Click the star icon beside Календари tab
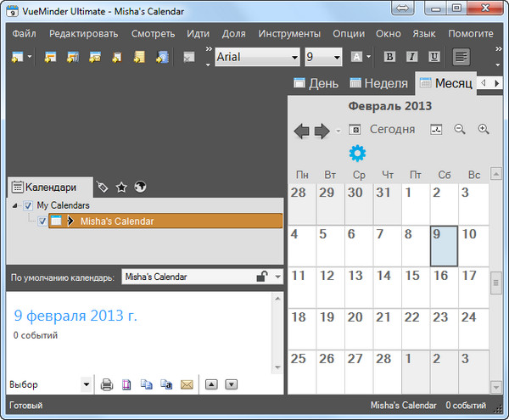 tap(121, 187)
